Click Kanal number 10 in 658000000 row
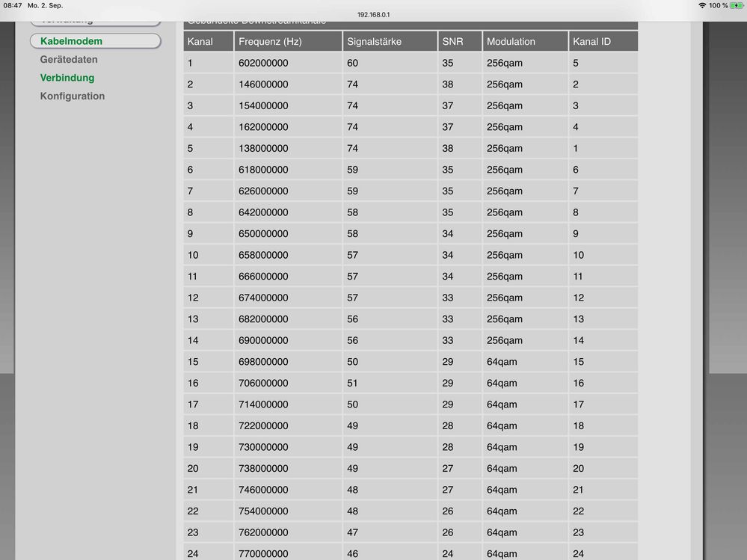Image resolution: width=747 pixels, height=560 pixels. pyautogui.click(x=209, y=255)
